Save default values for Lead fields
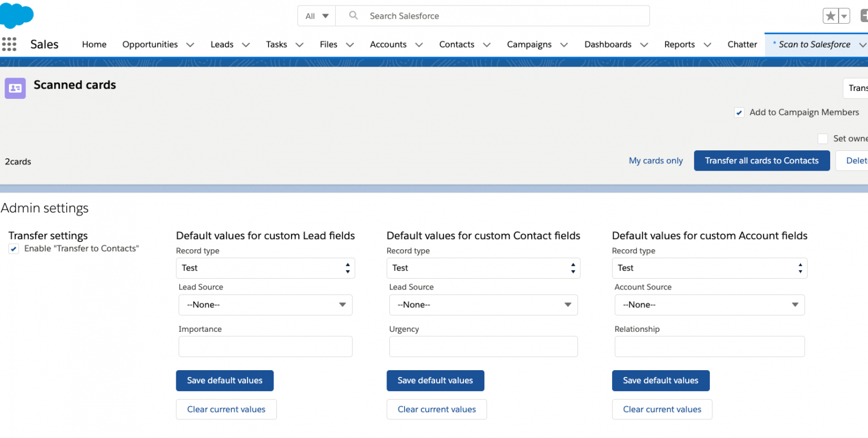868x438 pixels. [x=225, y=380]
